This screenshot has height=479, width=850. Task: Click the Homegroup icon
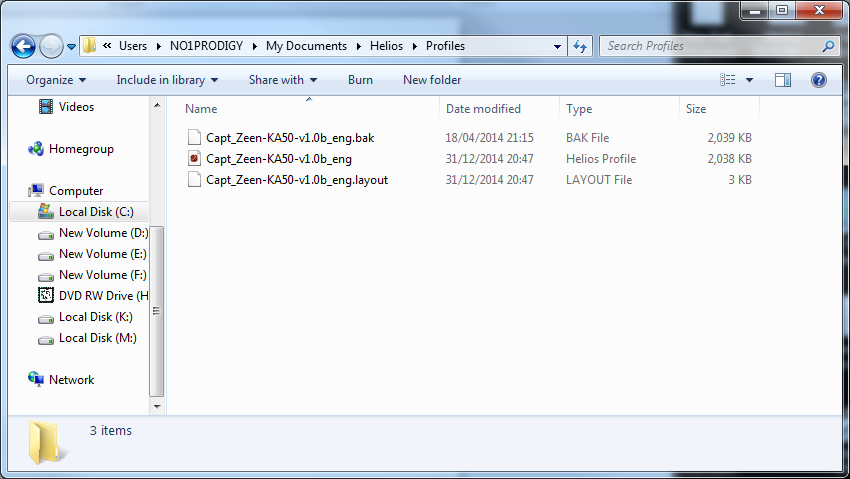36,148
